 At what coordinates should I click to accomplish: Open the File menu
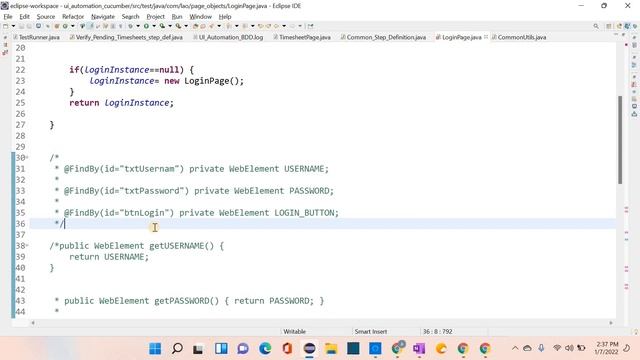pos(8,17)
